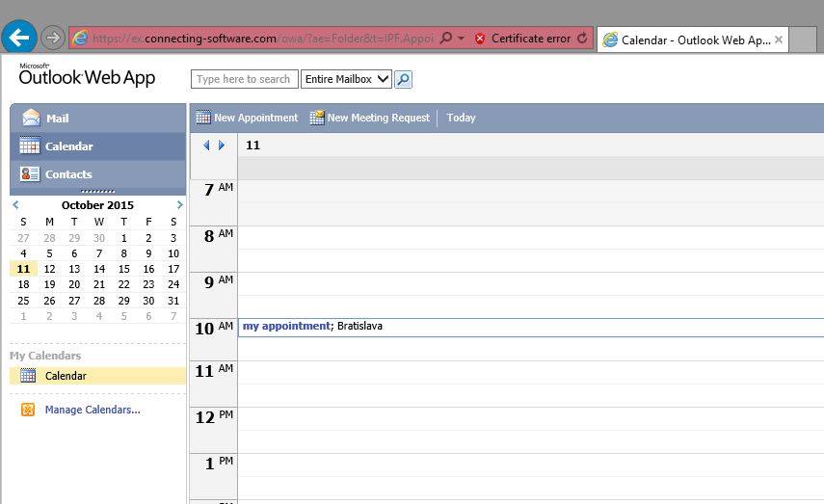Open the address bar autocomplete dropdown arrow
Screen dimensions: 824x504
461,39
